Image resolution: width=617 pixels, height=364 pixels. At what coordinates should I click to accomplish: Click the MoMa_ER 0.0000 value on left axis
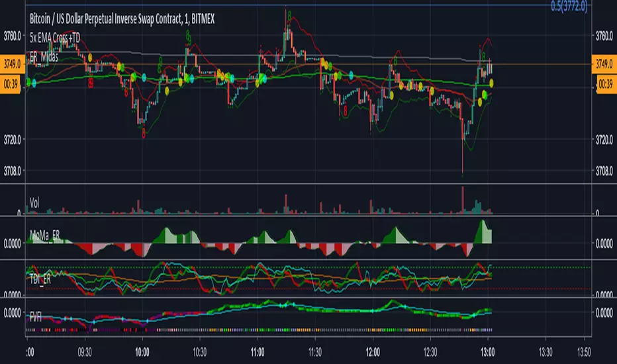[12, 244]
